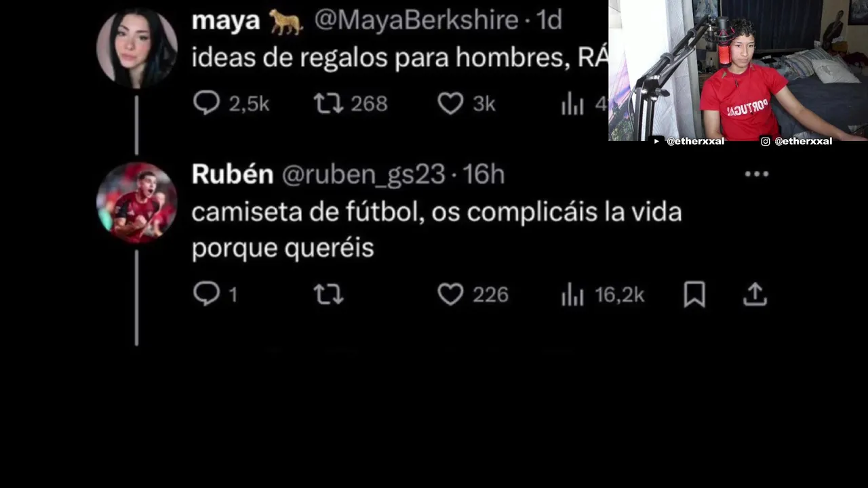Screen dimensions: 868x488
Task: Open maya's profile picture
Action: coord(137,48)
